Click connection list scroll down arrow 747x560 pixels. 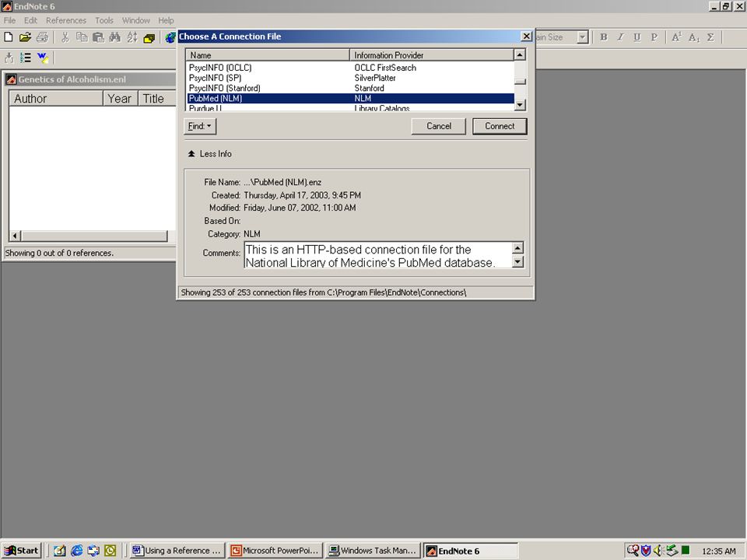click(521, 105)
